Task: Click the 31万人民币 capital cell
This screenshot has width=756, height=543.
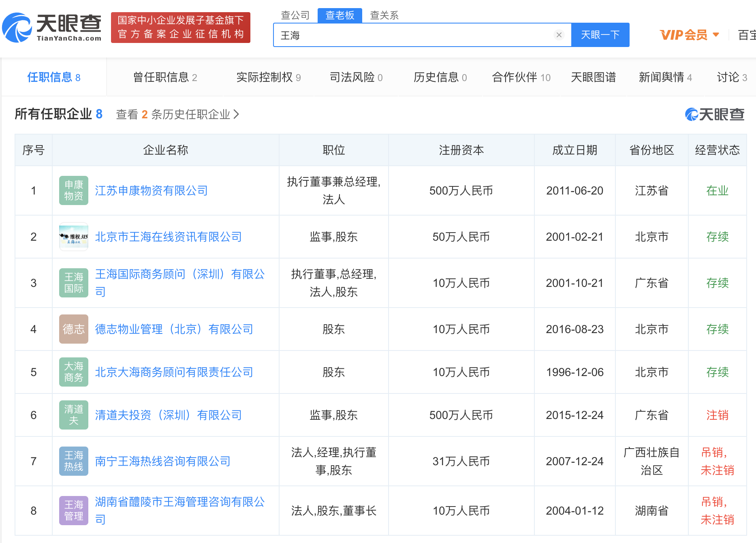Action: [461, 461]
